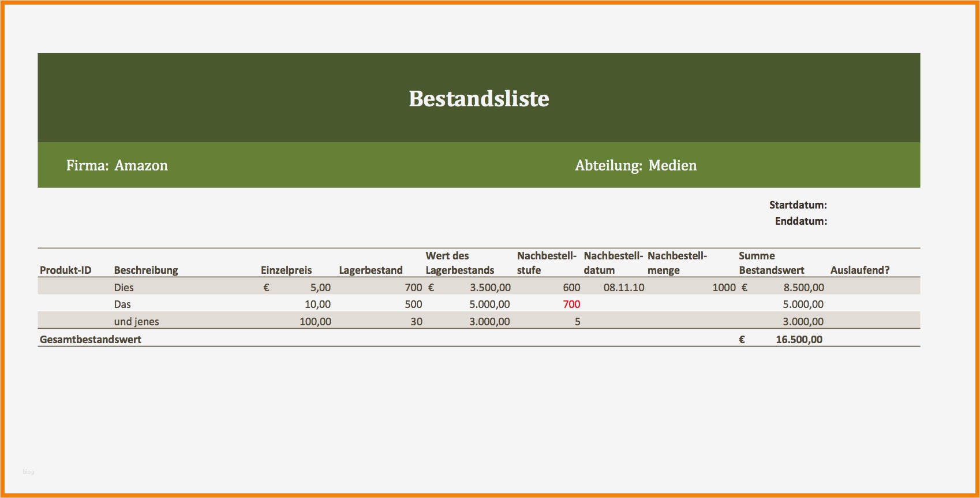Select the cell reading und jenes
Screen dimensions: 980x498
[x=136, y=321]
